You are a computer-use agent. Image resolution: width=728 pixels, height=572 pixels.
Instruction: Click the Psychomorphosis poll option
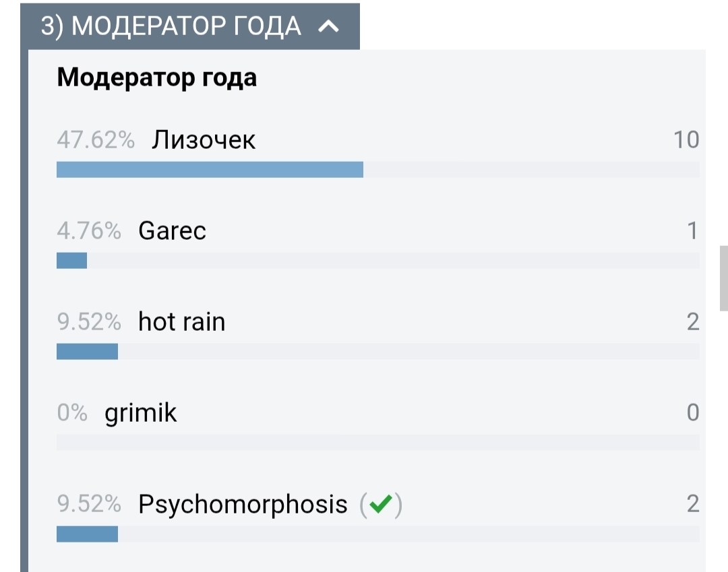tap(243, 504)
